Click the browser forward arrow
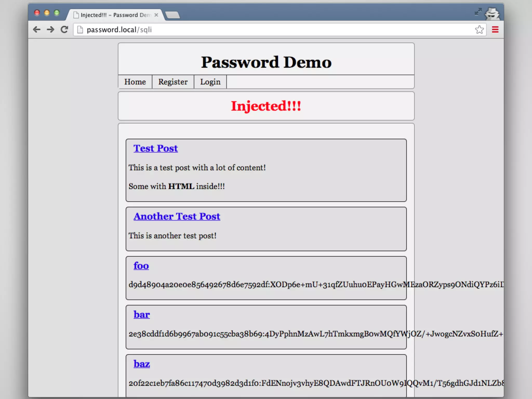The width and height of the screenshot is (532, 399). click(50, 30)
